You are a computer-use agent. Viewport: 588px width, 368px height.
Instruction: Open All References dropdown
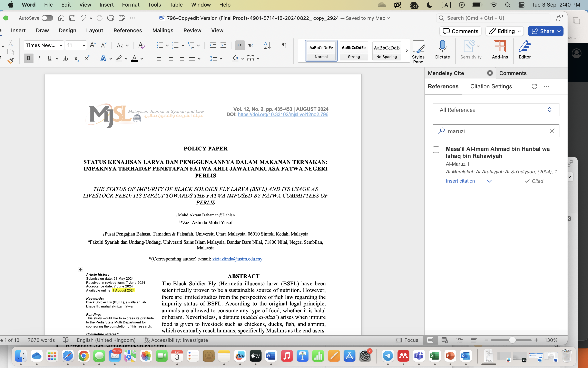point(496,110)
